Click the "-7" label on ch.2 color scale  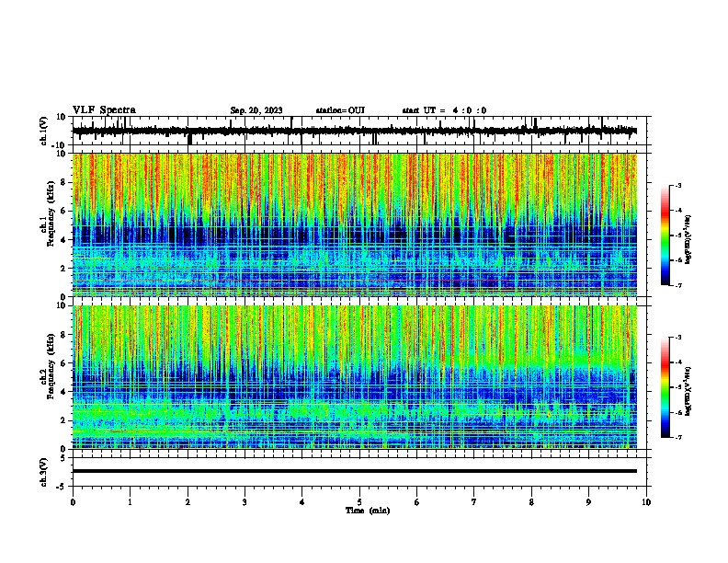677,437
